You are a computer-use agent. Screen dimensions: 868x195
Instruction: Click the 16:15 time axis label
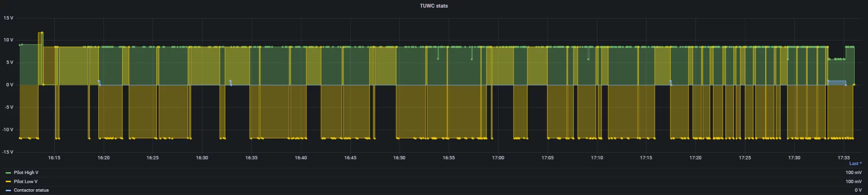point(54,158)
